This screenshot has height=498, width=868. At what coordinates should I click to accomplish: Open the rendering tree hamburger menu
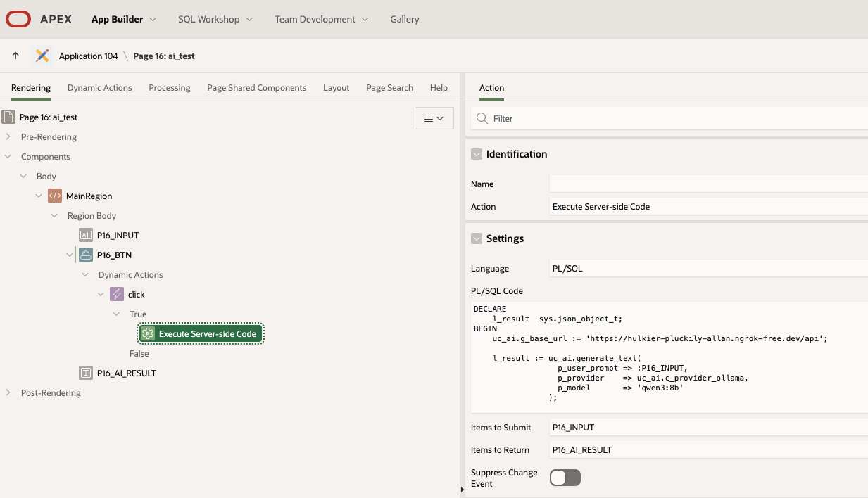coord(434,119)
